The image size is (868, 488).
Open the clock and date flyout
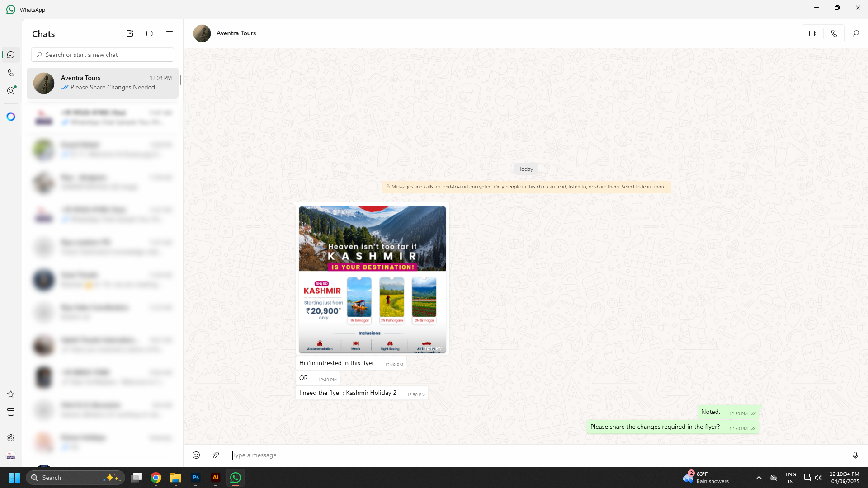pyautogui.click(x=844, y=478)
